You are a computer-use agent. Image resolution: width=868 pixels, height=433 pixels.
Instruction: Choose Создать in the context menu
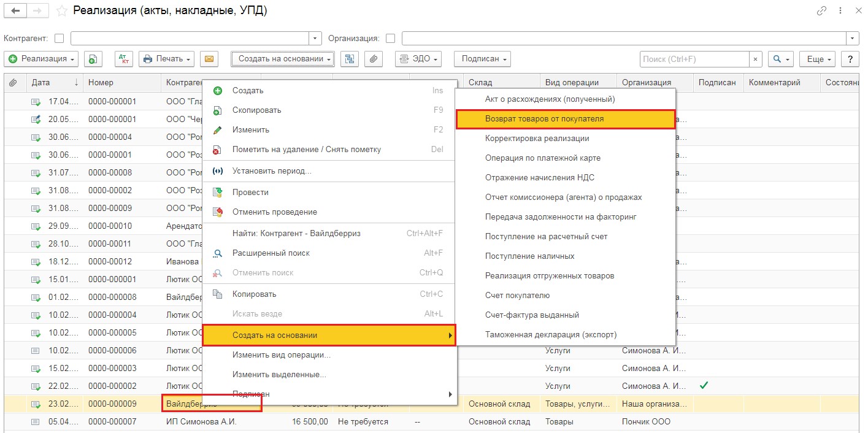[x=329, y=91]
